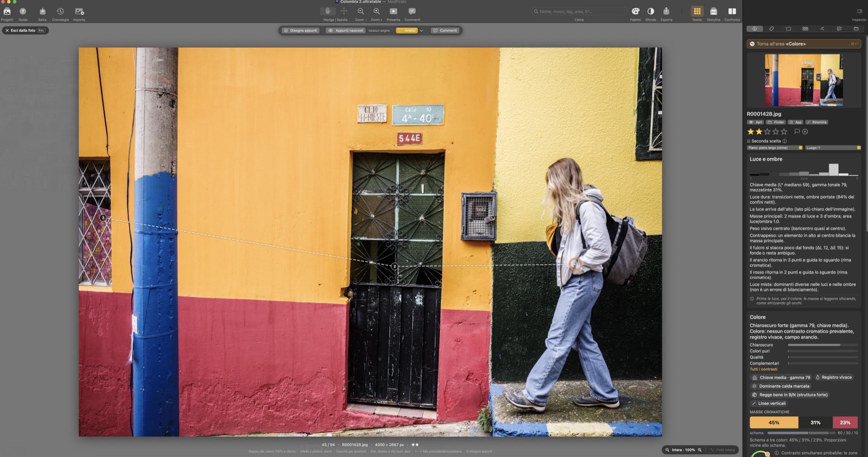Toggle the Analisi overlay button
This screenshot has height=457, width=868.
pyautogui.click(x=407, y=31)
